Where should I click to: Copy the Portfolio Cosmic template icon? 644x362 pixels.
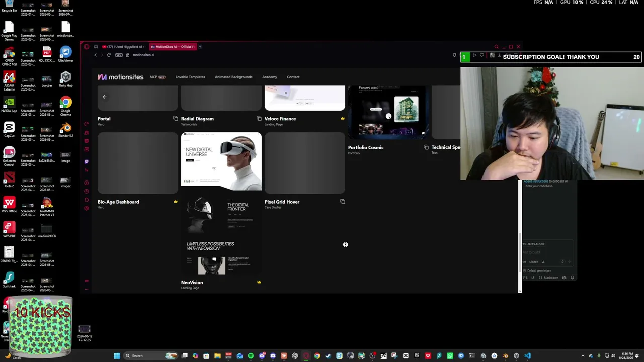click(426, 147)
